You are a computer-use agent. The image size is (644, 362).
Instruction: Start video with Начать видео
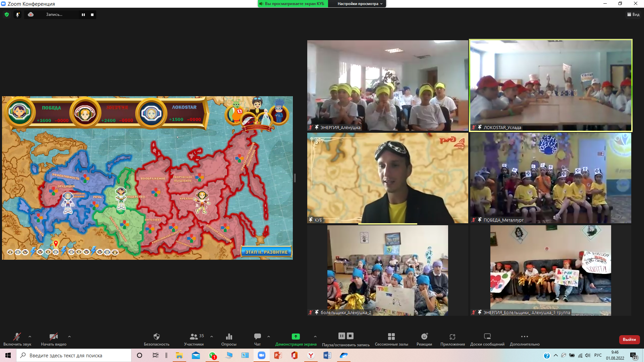click(x=53, y=337)
